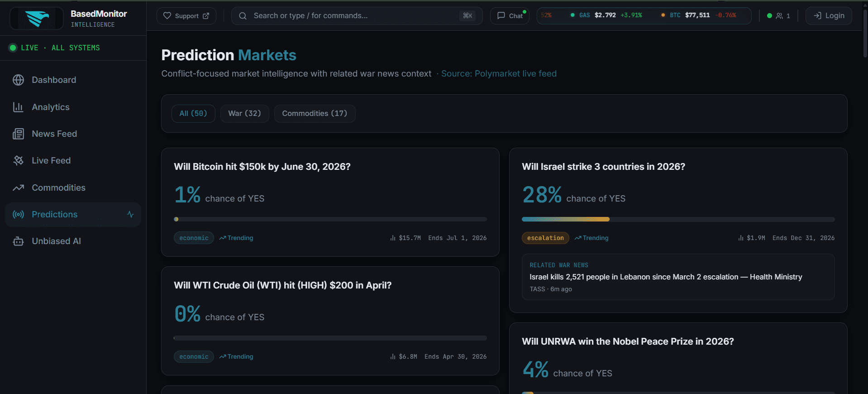The image size is (868, 394).
Task: Click the Predictions radio signal icon
Action: (18, 215)
